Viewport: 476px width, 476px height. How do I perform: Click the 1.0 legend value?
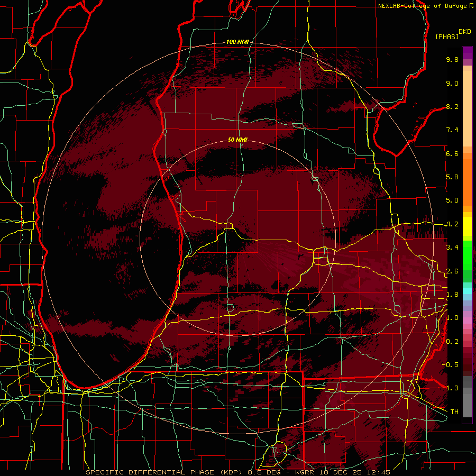click(x=452, y=318)
